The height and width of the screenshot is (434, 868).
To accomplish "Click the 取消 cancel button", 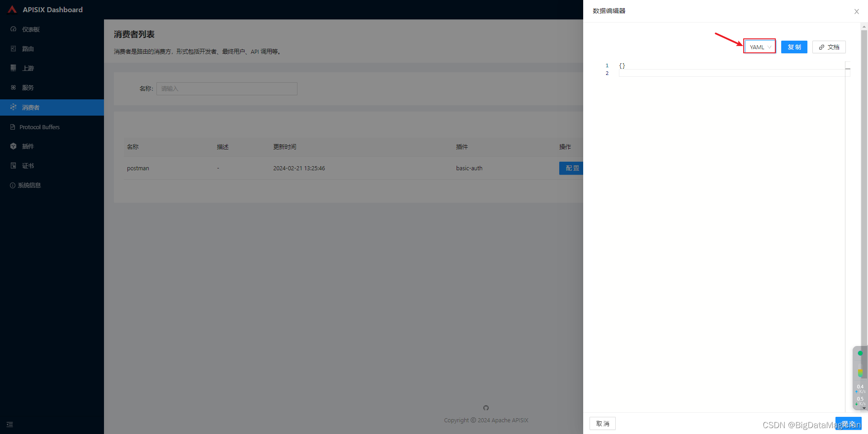I will [602, 423].
